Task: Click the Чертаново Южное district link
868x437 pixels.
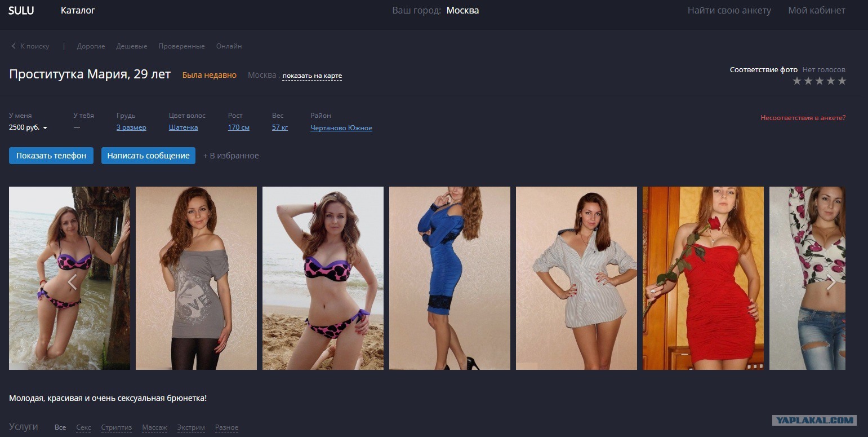Action: [x=341, y=127]
